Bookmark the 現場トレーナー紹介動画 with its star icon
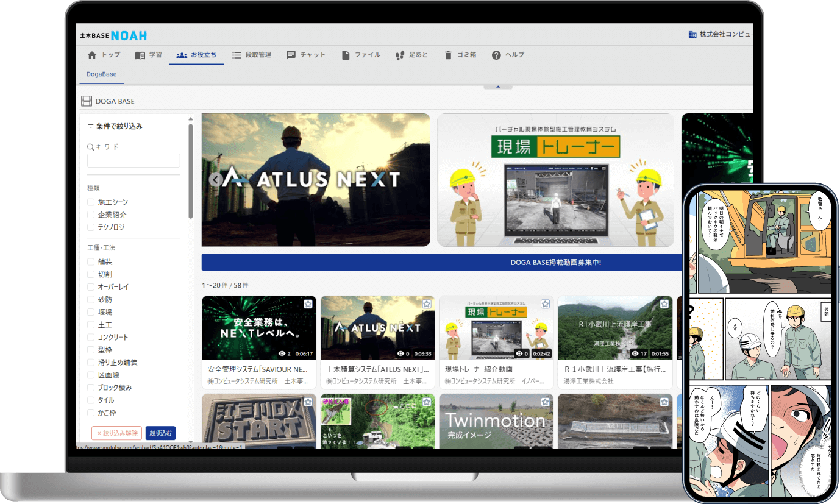The width and height of the screenshot is (840, 504). click(x=544, y=303)
